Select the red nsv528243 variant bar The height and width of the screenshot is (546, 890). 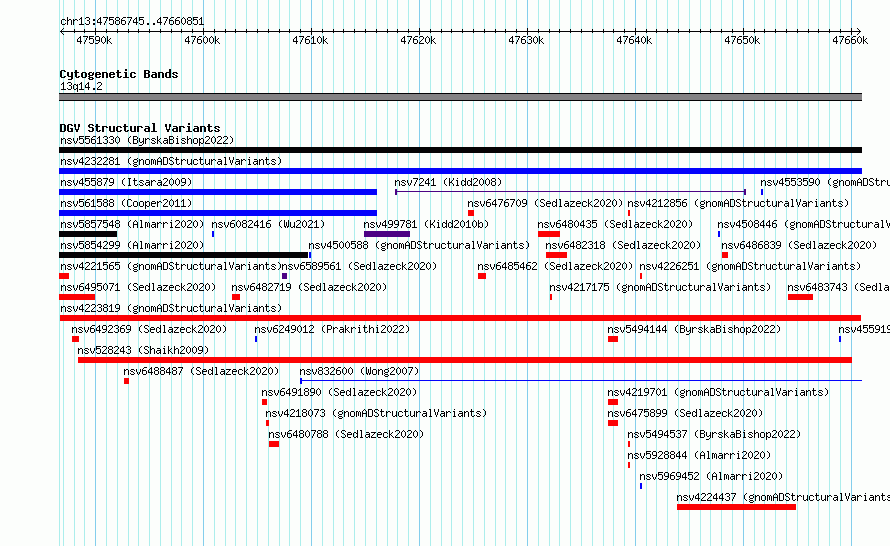(x=465, y=360)
